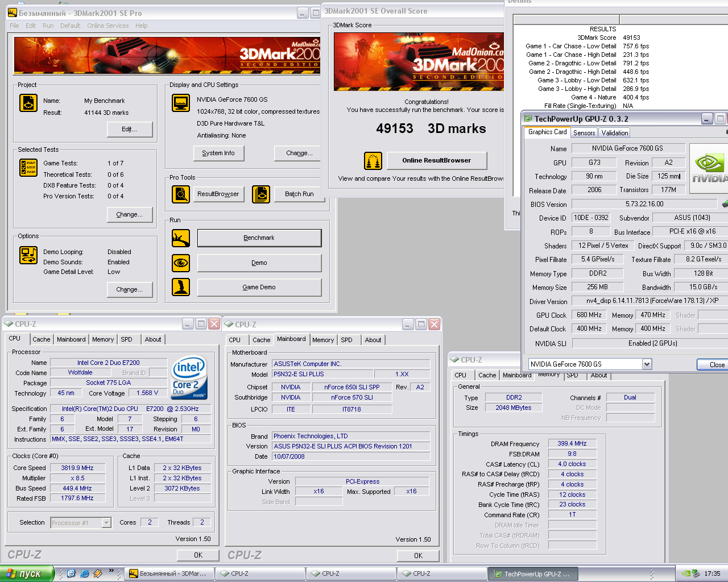Open the Run menu in 3DMark2001
The image size is (728, 582).
pos(48,26)
